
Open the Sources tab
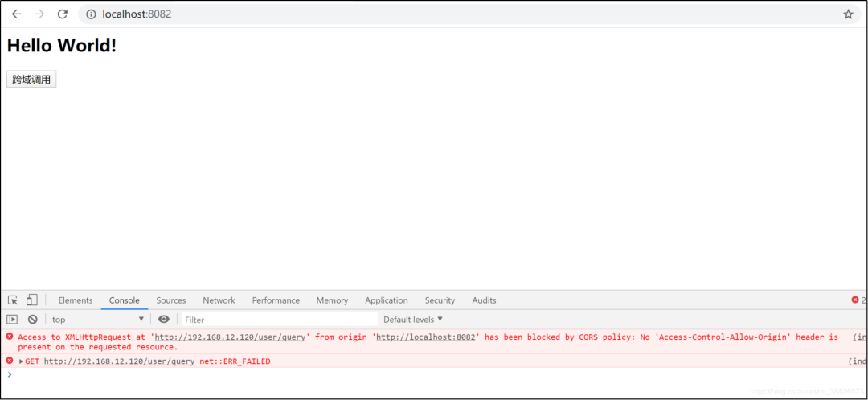(171, 300)
